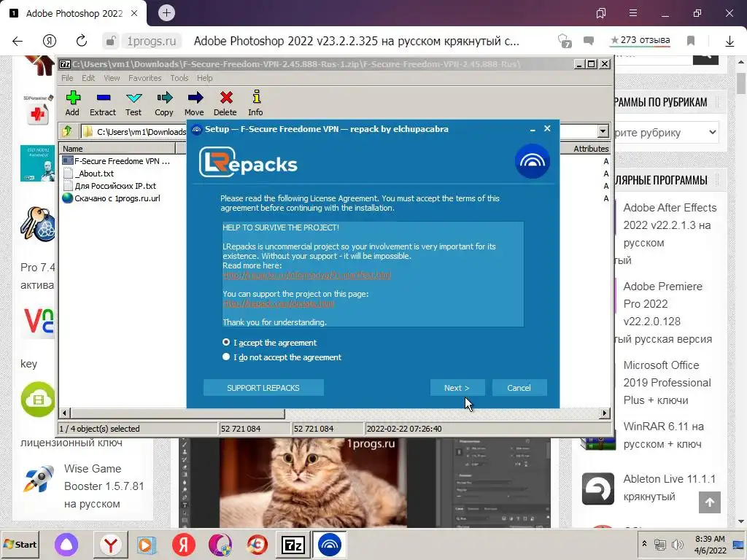The height and width of the screenshot is (560, 747).
Task: Open the browser hamburger menu
Action: click(x=633, y=13)
